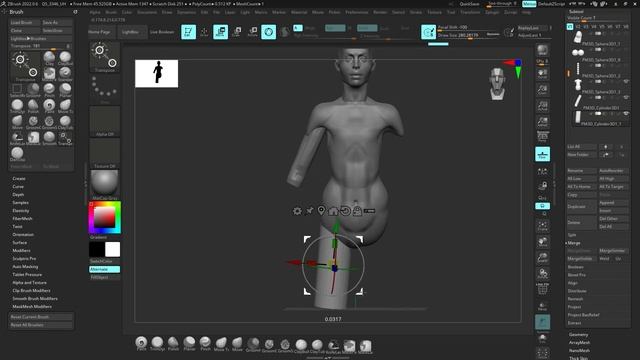Expand the Curve brush section
The image size is (640, 360).
tap(18, 187)
